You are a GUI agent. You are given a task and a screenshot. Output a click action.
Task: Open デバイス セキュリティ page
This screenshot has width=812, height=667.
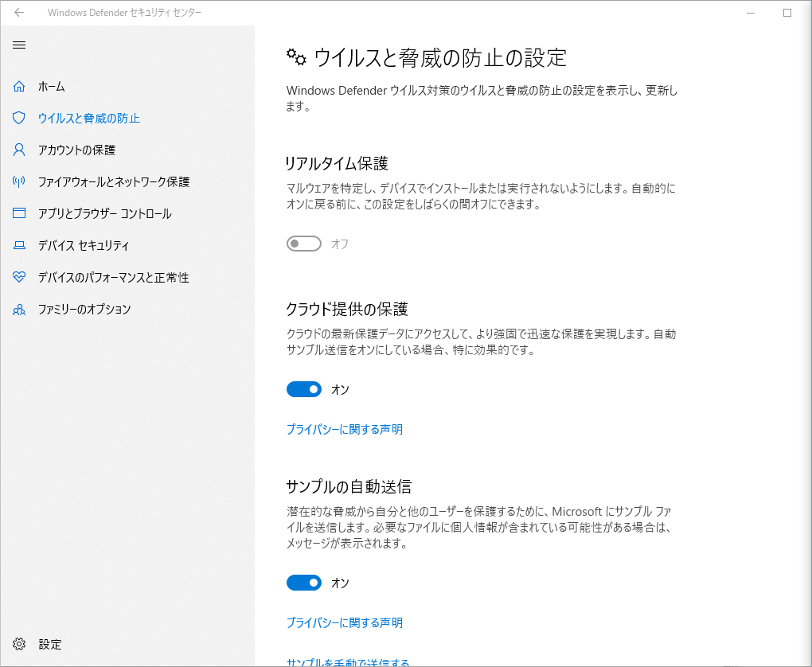pyautogui.click(x=84, y=245)
